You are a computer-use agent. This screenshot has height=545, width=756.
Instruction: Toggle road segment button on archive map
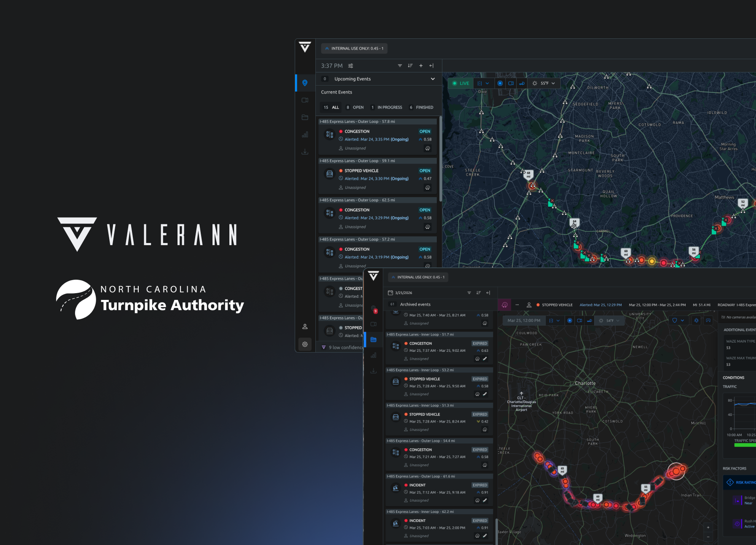(x=708, y=321)
